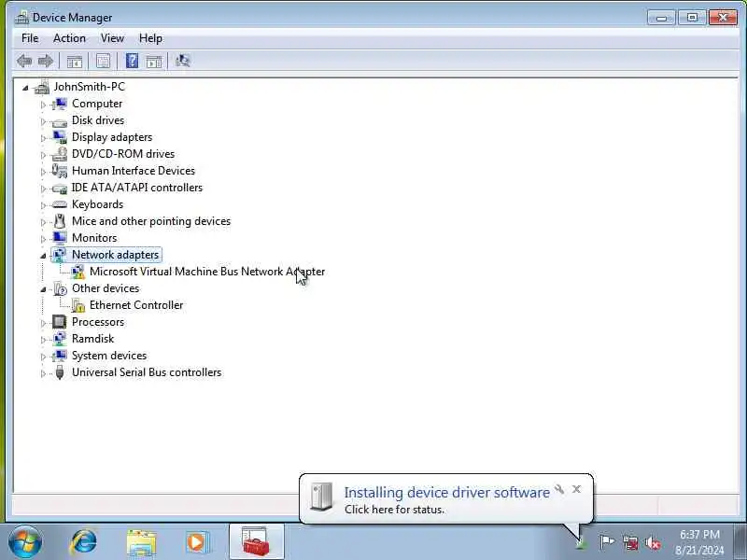Click the Action Center flag tray icon
Image resolution: width=747 pixels, height=560 pixels.
point(607,542)
